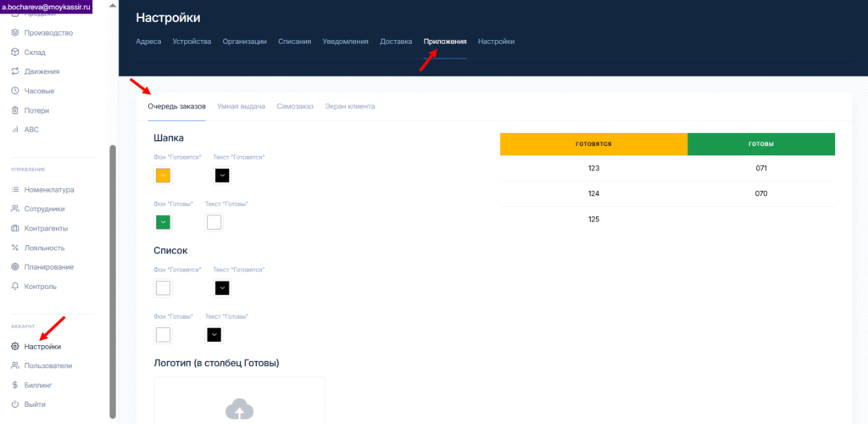The height and width of the screenshot is (424, 868).
Task: Log out via Выйти link
Action: point(35,404)
